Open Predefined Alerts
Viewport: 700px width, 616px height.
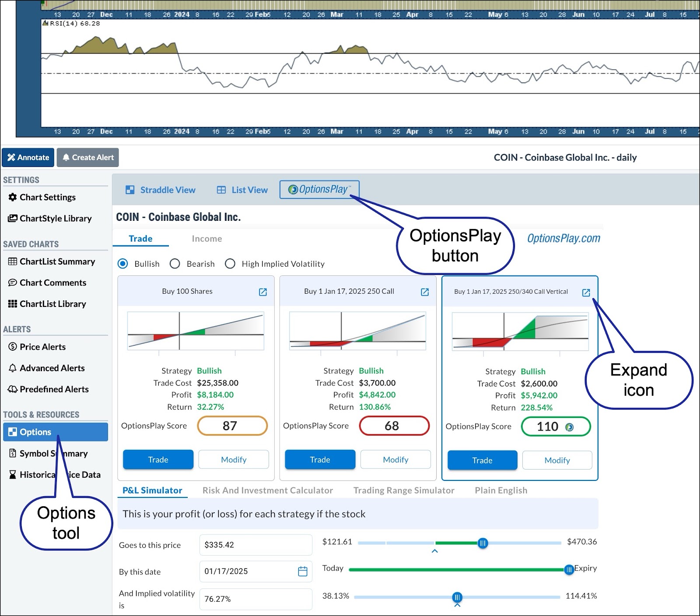(49, 389)
